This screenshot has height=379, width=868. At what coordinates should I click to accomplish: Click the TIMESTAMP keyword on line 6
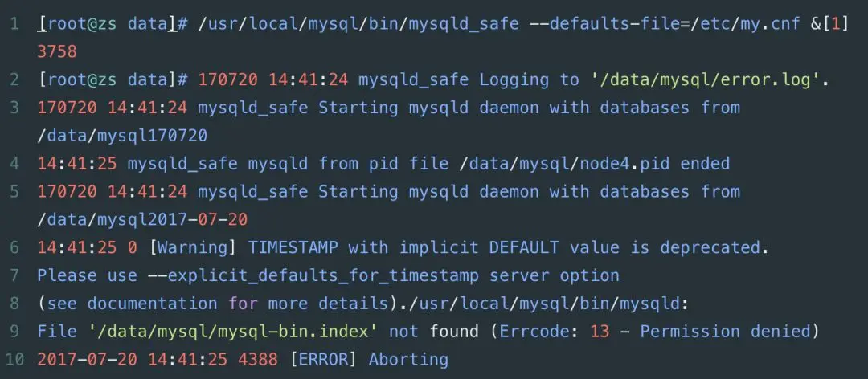click(293, 247)
